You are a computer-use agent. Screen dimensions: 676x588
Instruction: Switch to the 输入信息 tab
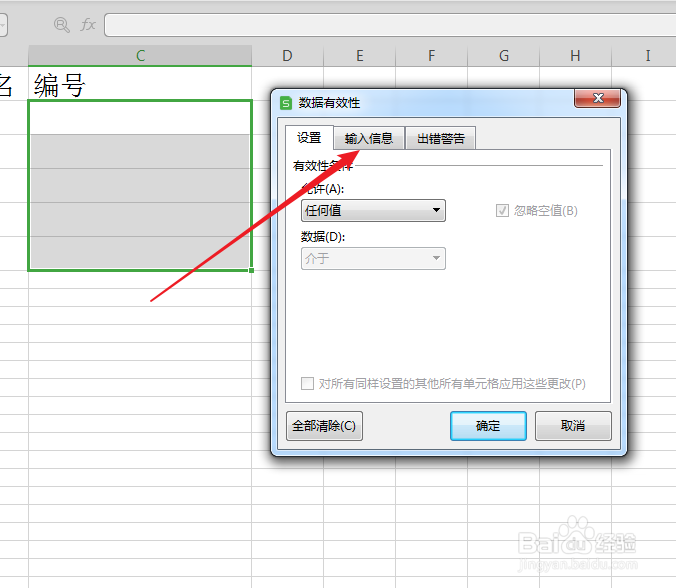pyautogui.click(x=369, y=138)
